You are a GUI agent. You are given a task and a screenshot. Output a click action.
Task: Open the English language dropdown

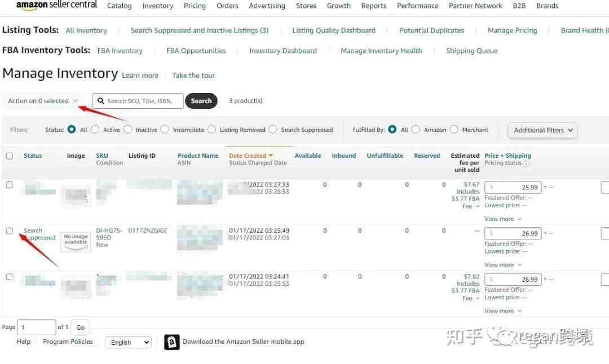click(x=128, y=342)
